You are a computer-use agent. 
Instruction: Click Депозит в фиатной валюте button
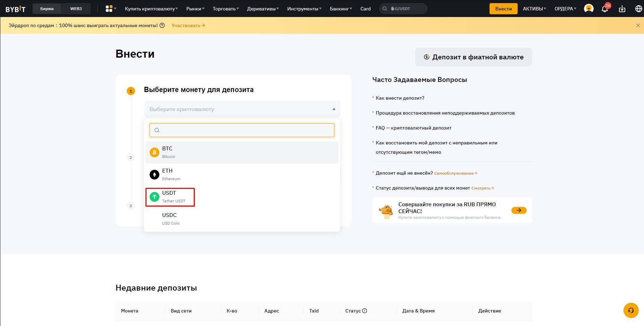[474, 57]
